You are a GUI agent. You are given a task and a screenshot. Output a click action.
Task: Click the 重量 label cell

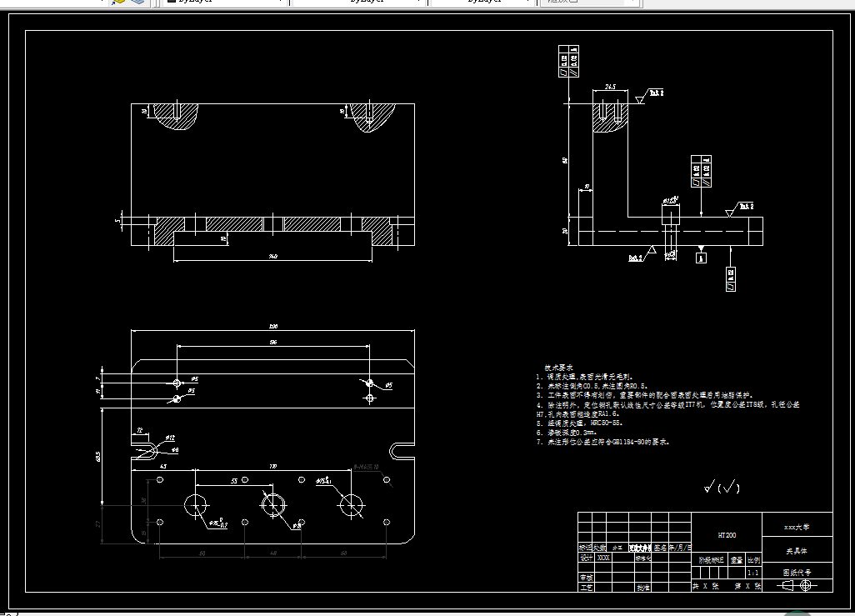click(x=737, y=560)
